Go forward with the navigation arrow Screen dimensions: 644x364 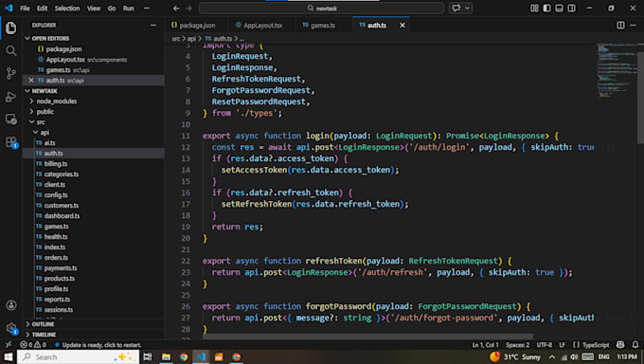pyautogui.click(x=188, y=9)
